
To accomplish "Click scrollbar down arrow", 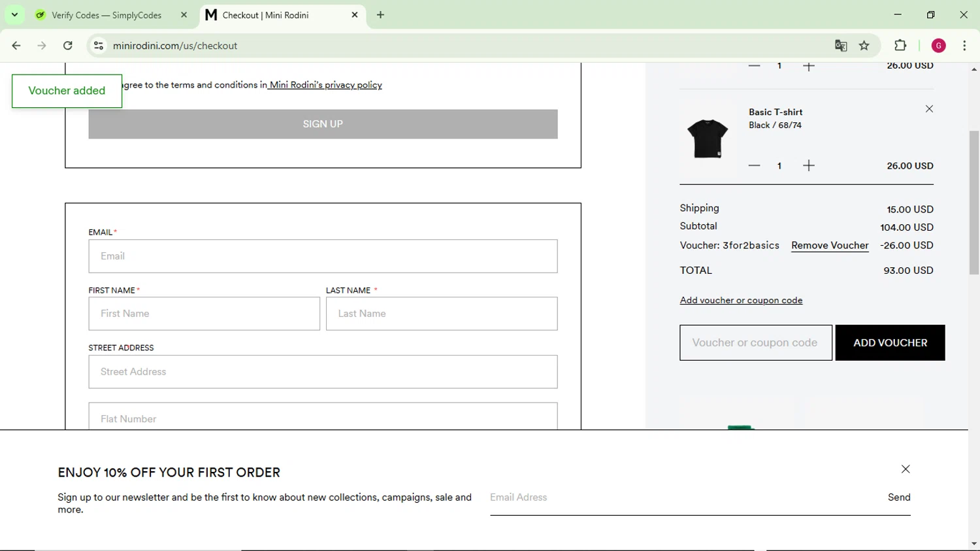I will [974, 544].
